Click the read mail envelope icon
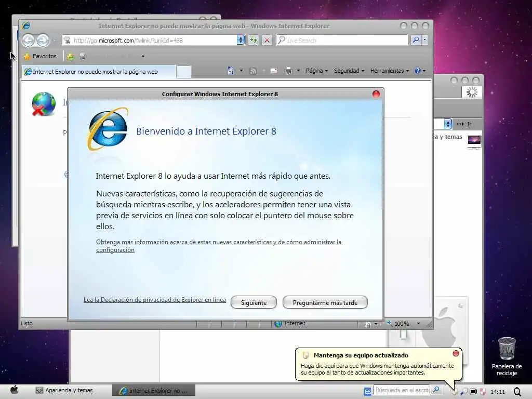The image size is (532, 399). (273, 71)
